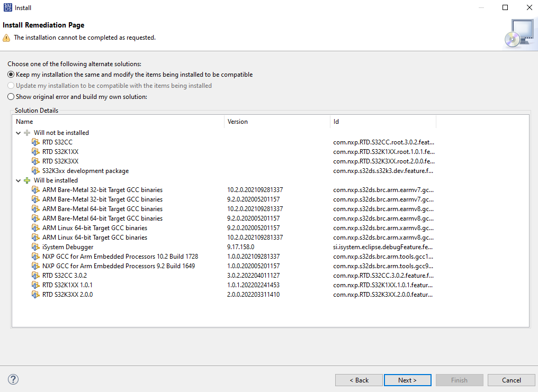Click the plugin icon beside iSystem Debugger
Screen dimensions: 538x392
coord(35,247)
